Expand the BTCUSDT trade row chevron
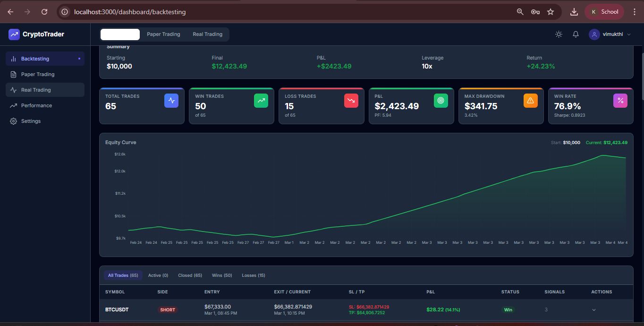The width and height of the screenshot is (644, 326). pyautogui.click(x=594, y=310)
